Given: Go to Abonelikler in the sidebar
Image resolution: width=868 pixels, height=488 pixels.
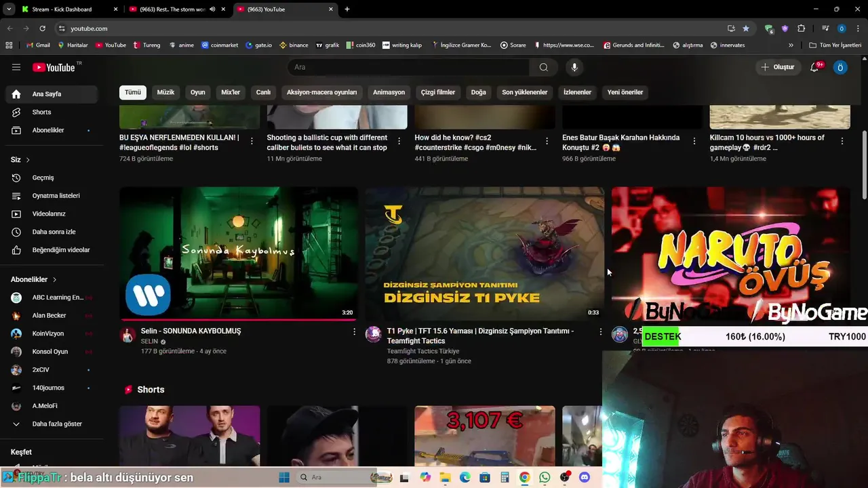Looking at the screenshot, I should point(52,130).
